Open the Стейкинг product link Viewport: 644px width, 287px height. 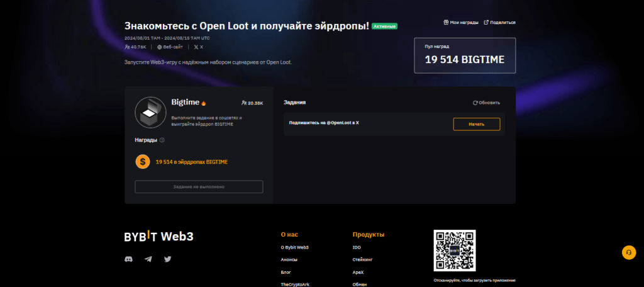point(363,260)
